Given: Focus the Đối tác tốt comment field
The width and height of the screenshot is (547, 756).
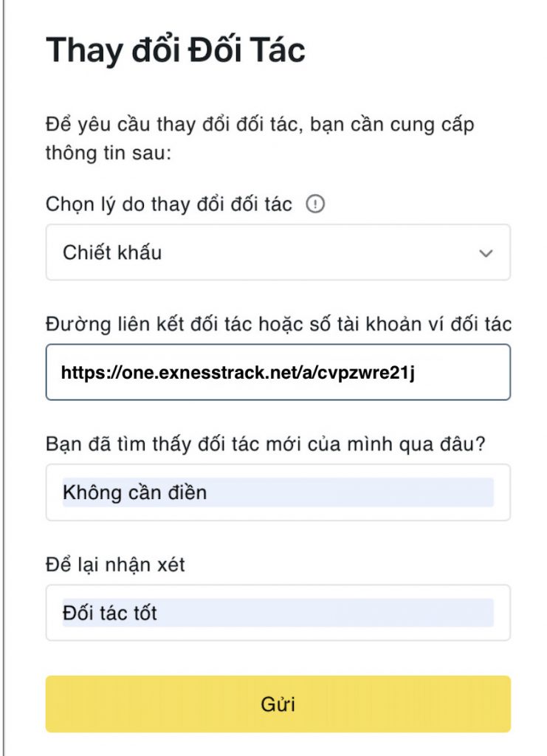Looking at the screenshot, I should pyautogui.click(x=278, y=613).
